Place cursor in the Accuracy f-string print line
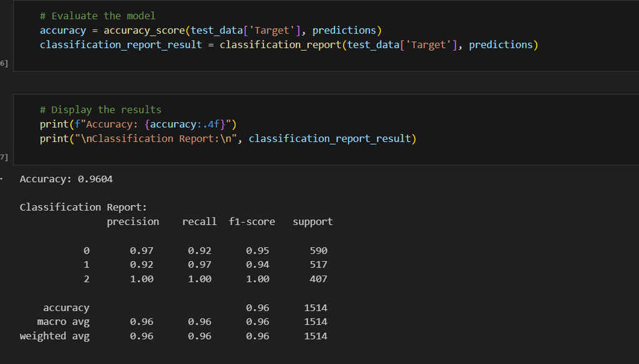639x364 pixels. 138,123
